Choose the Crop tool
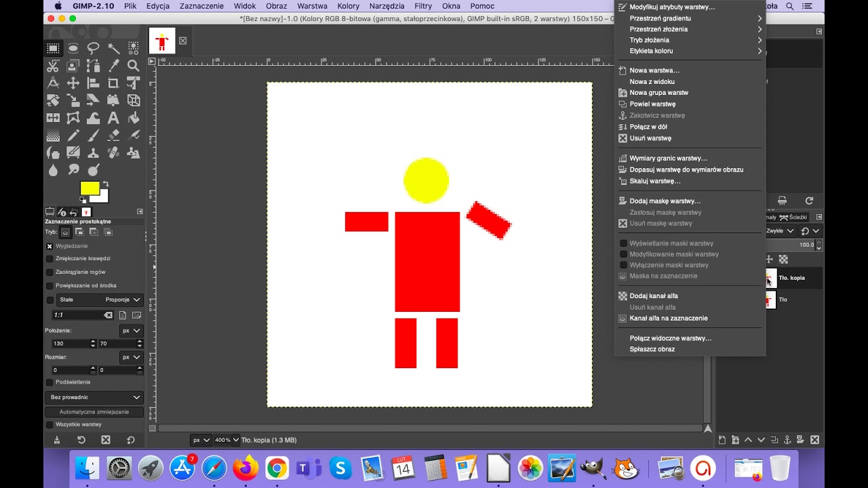 (113, 83)
